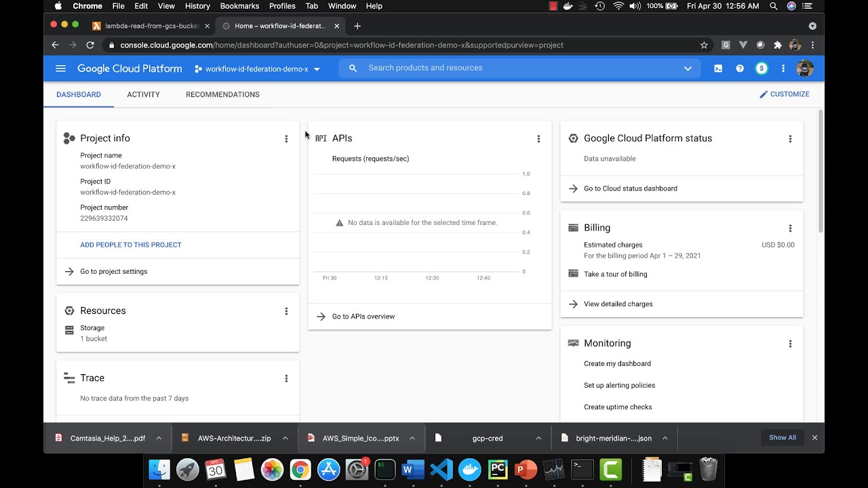The width and height of the screenshot is (868, 488).
Task: Launch Visual Studio Code from Dock
Action: [441, 469]
